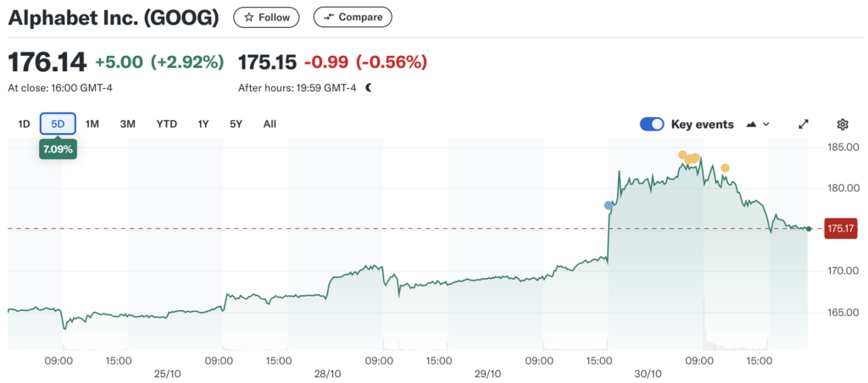Select the 1Y range
The image size is (868, 383).
tap(203, 124)
